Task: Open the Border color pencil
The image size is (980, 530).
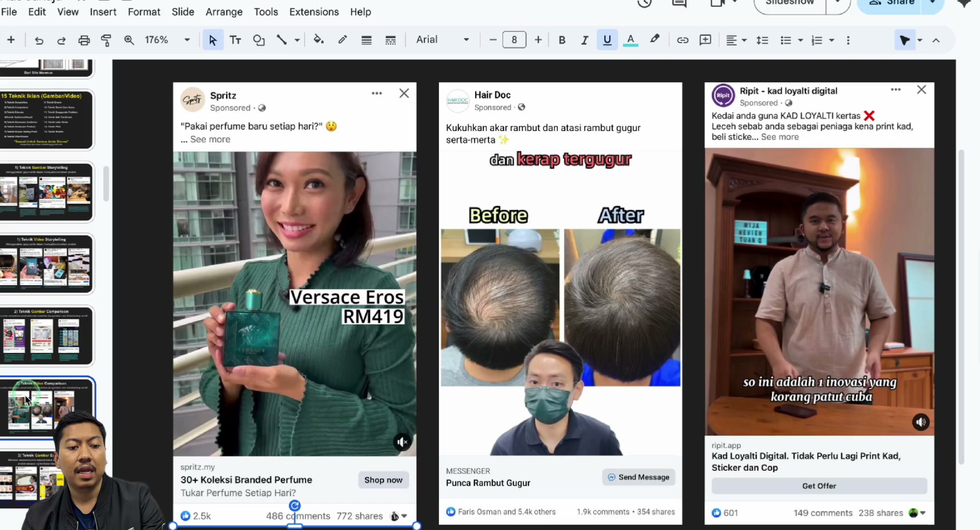Action: 342,40
